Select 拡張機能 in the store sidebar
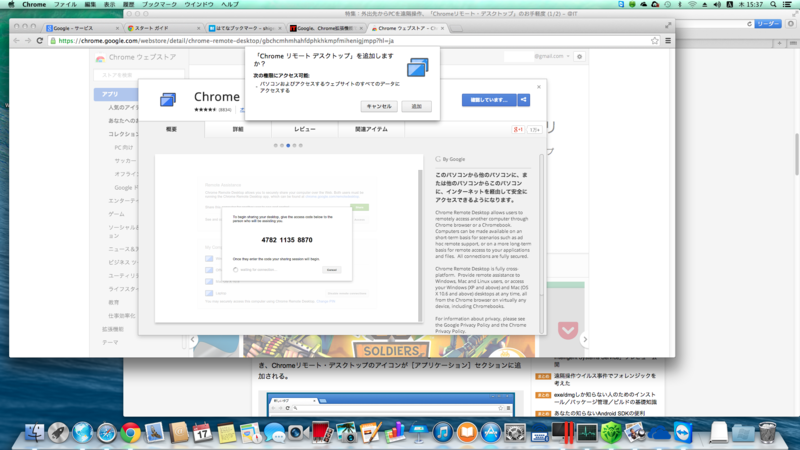The image size is (800, 450). click(x=113, y=330)
